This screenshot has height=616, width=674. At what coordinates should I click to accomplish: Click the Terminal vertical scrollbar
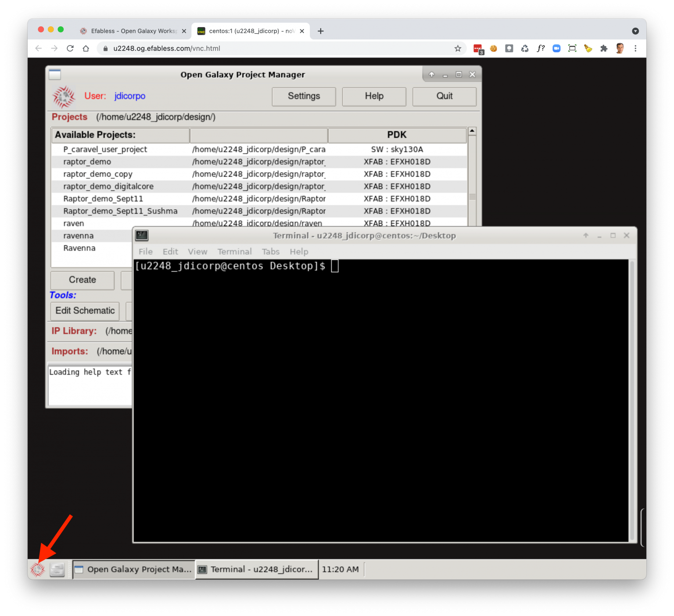[x=632, y=400]
